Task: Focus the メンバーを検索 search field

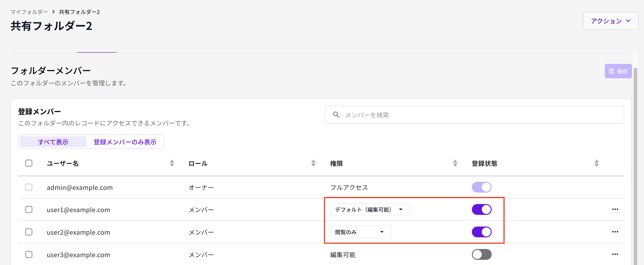Action: (x=474, y=115)
